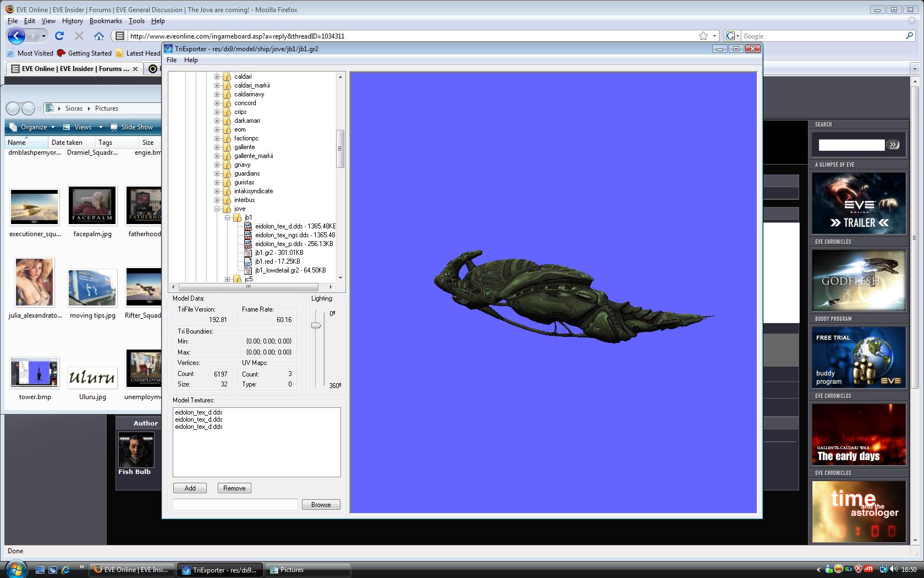Image resolution: width=924 pixels, height=578 pixels.
Task: Bookmark page with star icon
Action: pos(703,36)
